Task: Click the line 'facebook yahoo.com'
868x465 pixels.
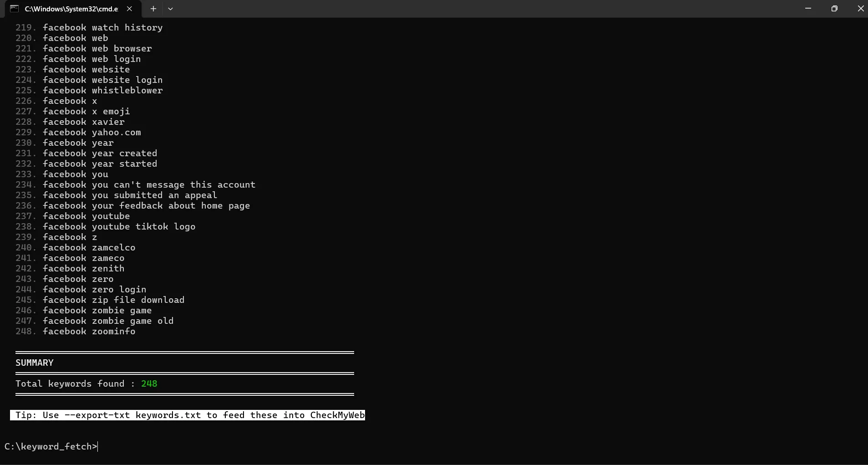Action: (92, 133)
